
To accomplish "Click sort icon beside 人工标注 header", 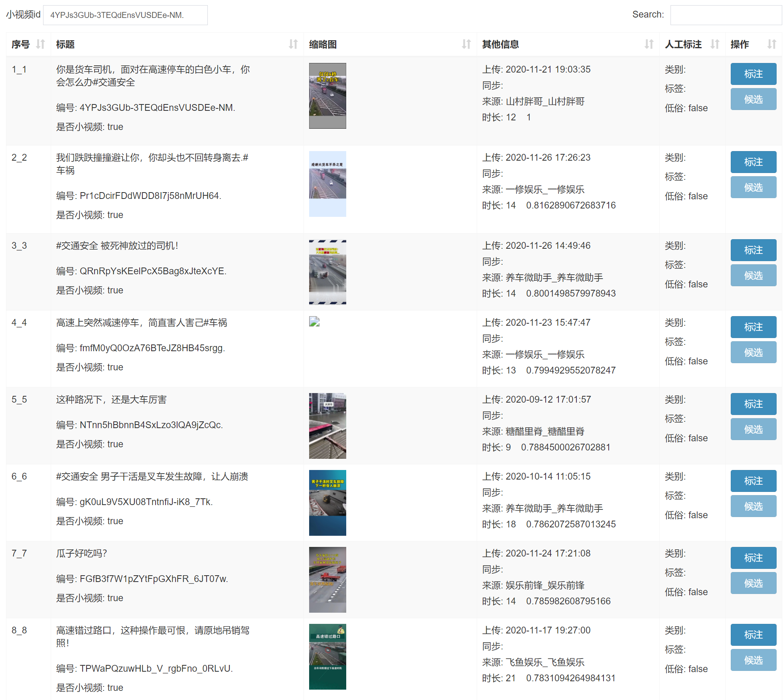I will pos(715,44).
